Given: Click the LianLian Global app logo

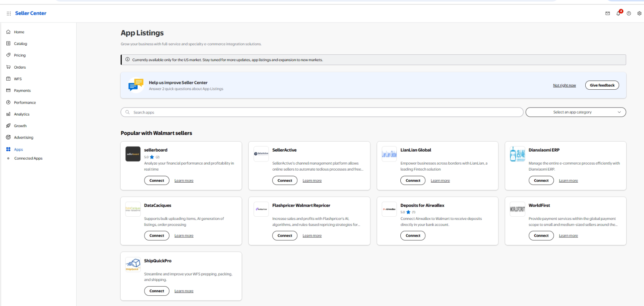Looking at the screenshot, I should pos(389,154).
